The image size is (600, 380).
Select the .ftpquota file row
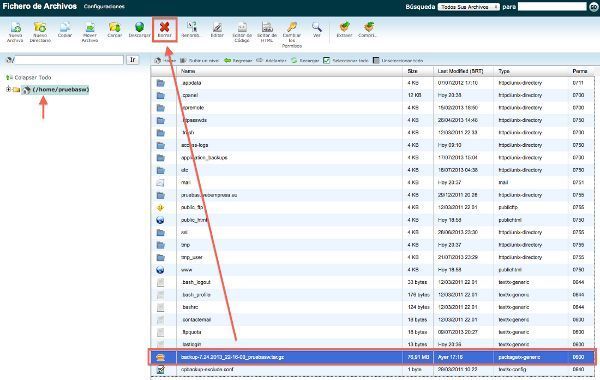(x=373, y=332)
